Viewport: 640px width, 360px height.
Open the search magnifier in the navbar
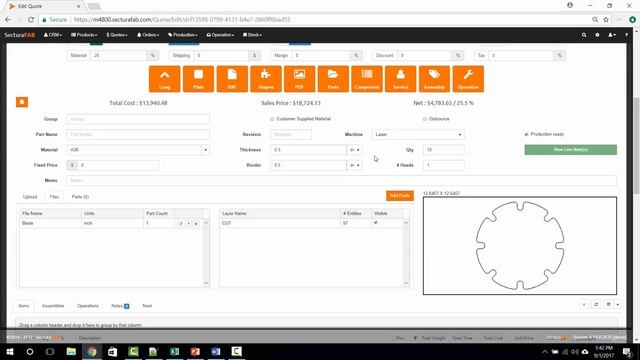584,35
